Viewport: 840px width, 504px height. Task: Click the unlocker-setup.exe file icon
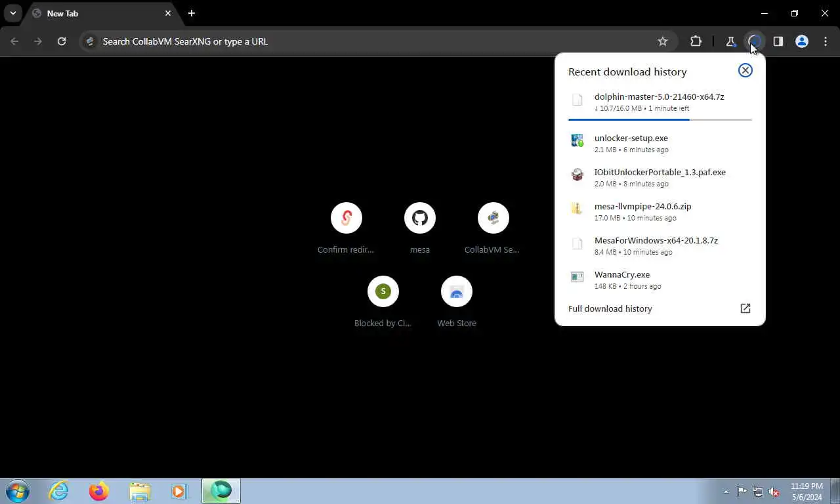[x=577, y=140]
